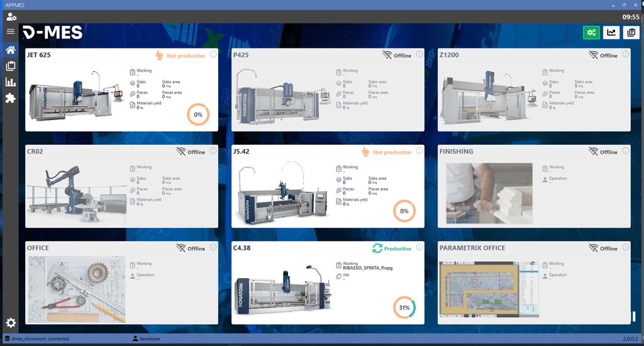Open the C4.38 machine image
The image size is (644, 346).
(x=282, y=290)
